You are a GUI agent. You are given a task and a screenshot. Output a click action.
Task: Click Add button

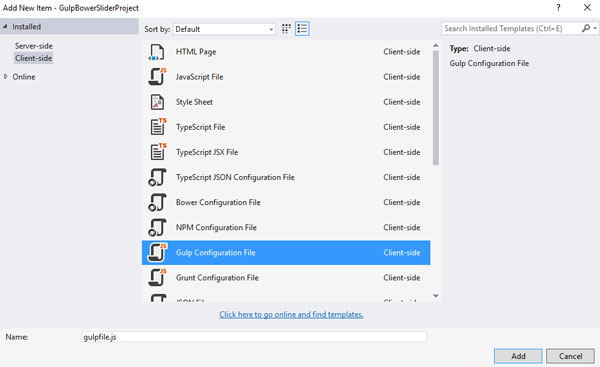coord(518,356)
